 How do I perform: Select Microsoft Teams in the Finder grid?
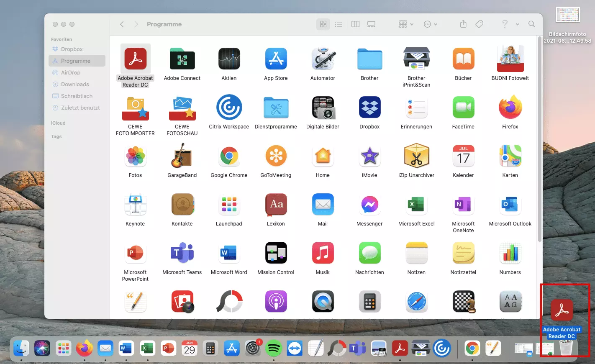point(182,253)
